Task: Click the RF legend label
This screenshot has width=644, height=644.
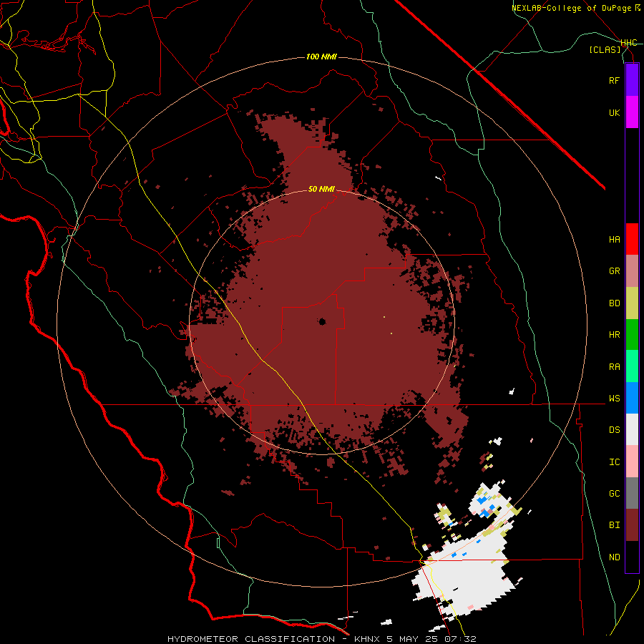Action: coord(614,80)
